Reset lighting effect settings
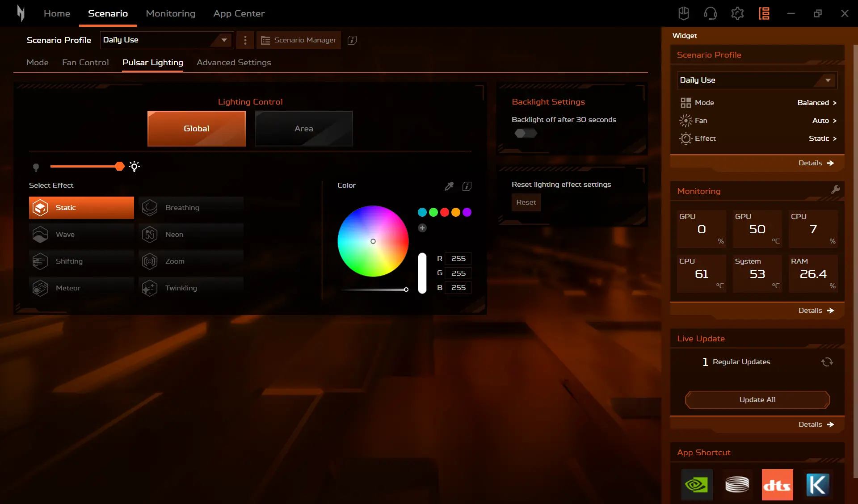 526,202
